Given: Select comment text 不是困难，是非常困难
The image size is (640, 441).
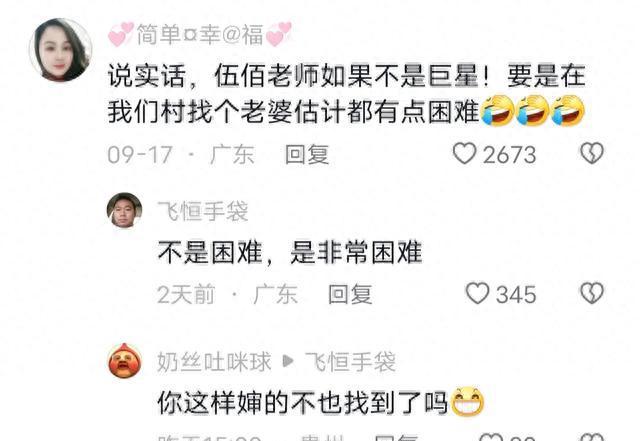Looking at the screenshot, I should click(x=290, y=252).
